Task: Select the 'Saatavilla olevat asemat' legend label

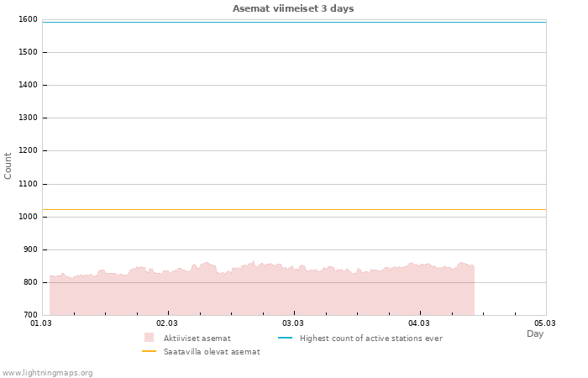Action: tap(212, 352)
